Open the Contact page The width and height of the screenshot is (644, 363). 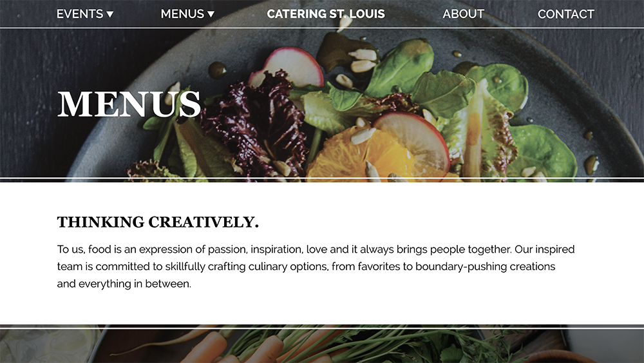click(x=565, y=14)
